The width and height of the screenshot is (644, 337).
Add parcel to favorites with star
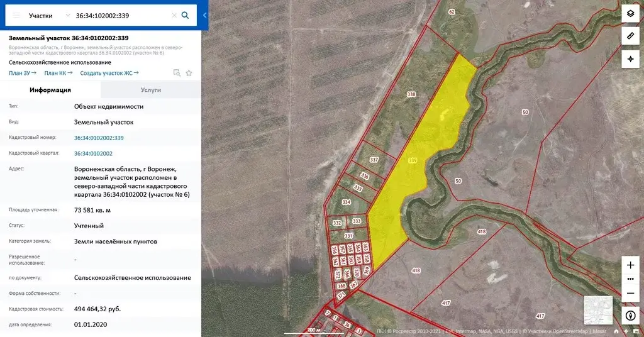pos(189,73)
